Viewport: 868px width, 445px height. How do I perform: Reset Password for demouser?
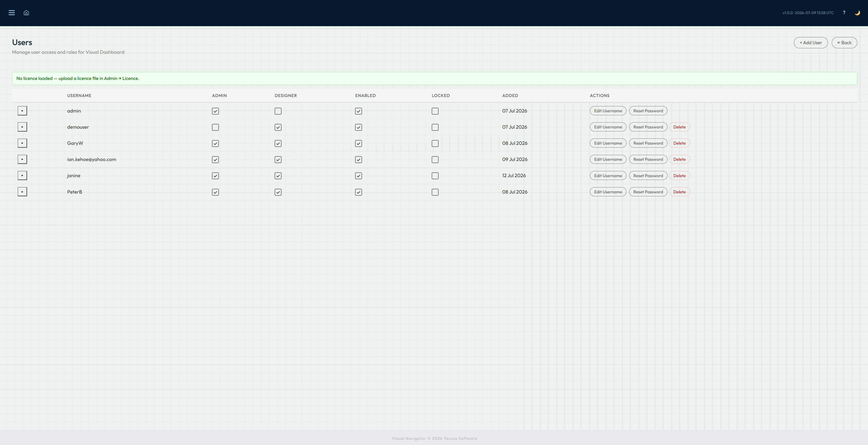648,127
